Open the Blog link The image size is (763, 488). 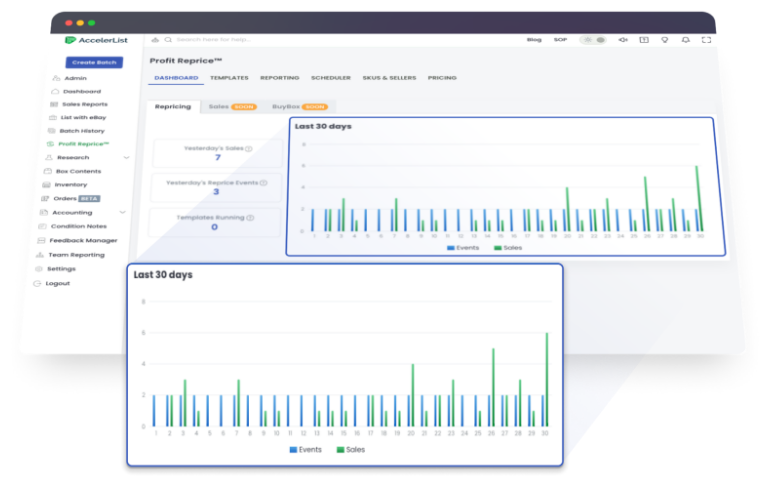point(534,40)
